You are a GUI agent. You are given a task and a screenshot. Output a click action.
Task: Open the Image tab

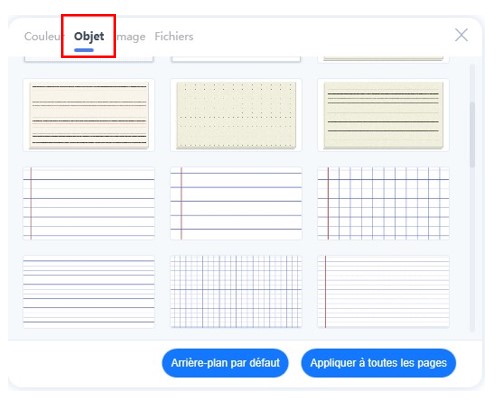[131, 36]
